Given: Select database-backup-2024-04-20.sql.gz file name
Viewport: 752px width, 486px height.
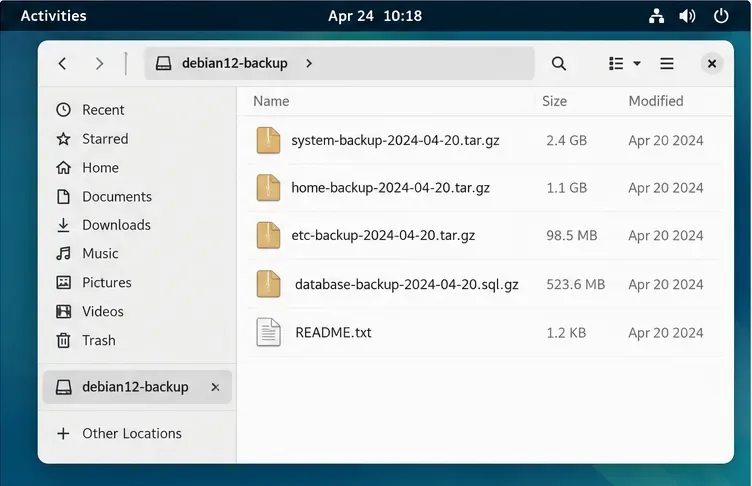Looking at the screenshot, I should (407, 284).
